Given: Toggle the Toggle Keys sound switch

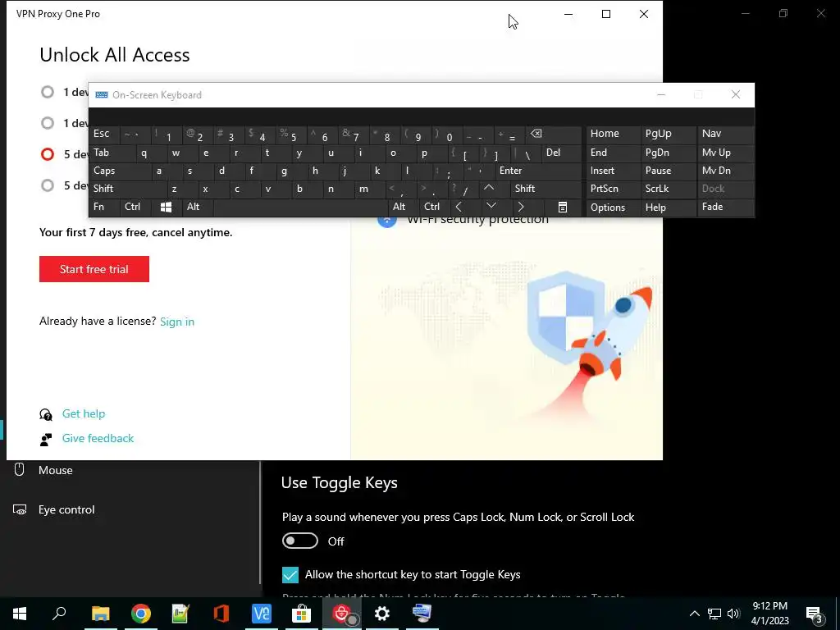Looking at the screenshot, I should [x=300, y=541].
